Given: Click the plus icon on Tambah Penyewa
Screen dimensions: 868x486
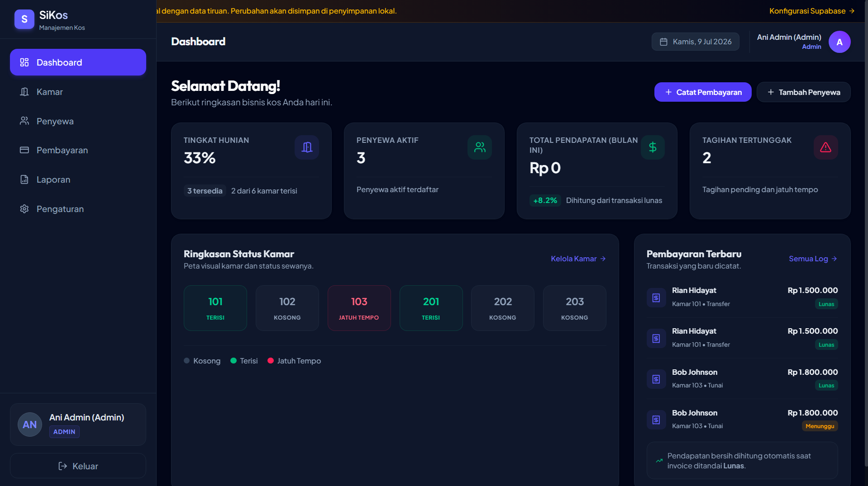Looking at the screenshot, I should click(x=771, y=92).
